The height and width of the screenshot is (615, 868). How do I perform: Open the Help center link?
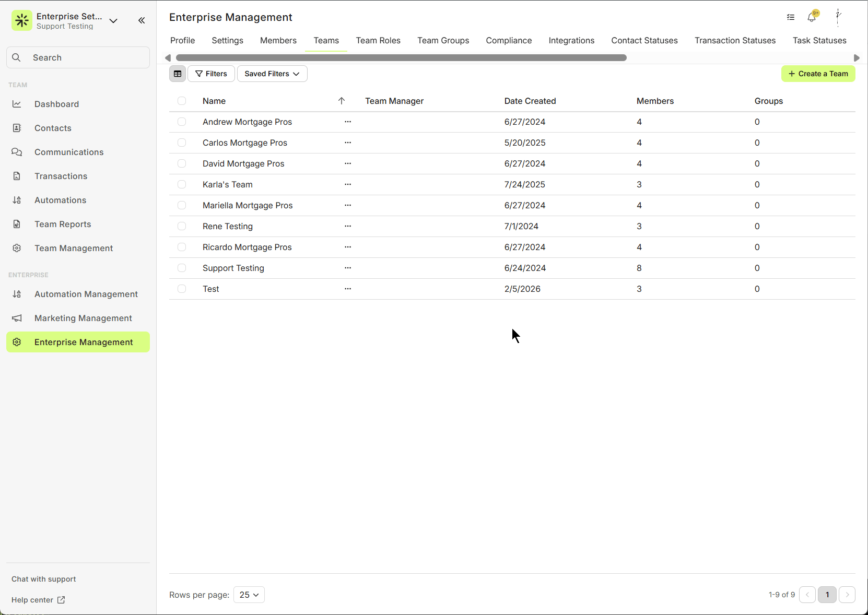click(38, 600)
